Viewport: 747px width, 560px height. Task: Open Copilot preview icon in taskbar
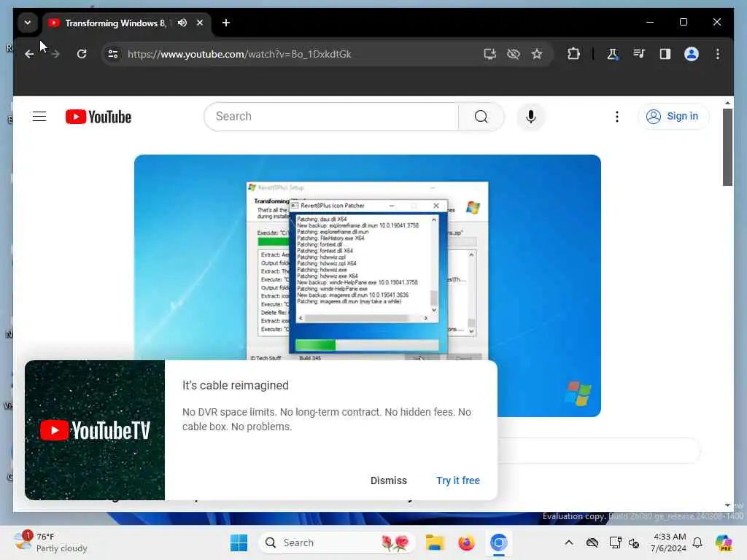[724, 542]
